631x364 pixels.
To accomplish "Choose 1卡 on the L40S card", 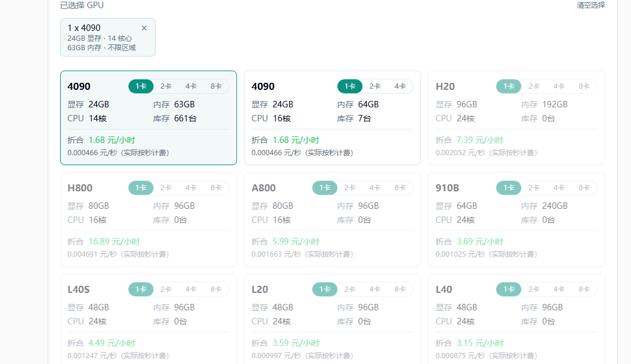I will click(x=141, y=289).
